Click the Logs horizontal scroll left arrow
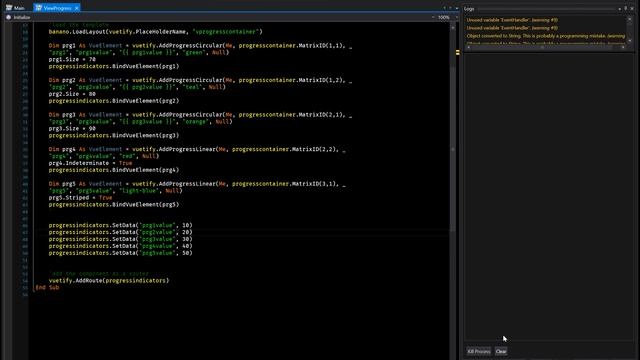This screenshot has width=640, height=360. tap(469, 47)
